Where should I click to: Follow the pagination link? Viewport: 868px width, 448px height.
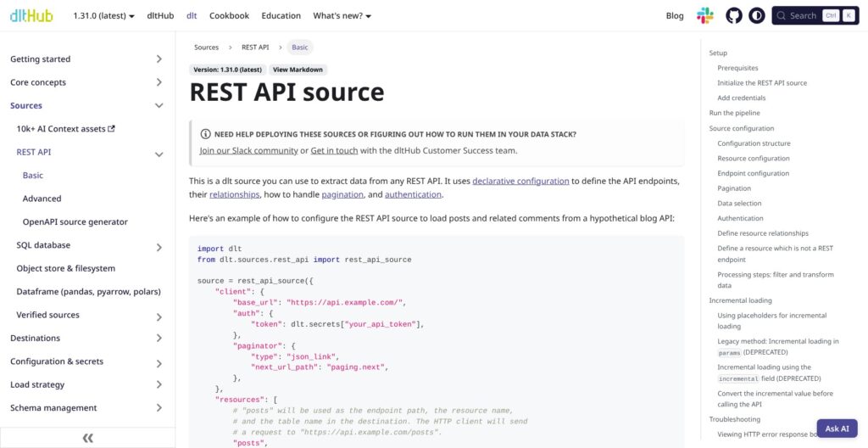[x=342, y=194]
